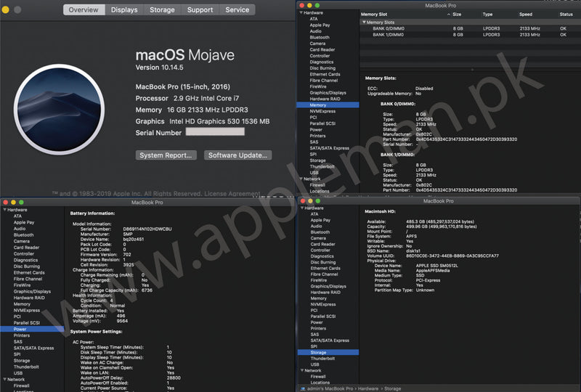Open the Displays tab
The height and width of the screenshot is (392, 581).
pyautogui.click(x=124, y=9)
